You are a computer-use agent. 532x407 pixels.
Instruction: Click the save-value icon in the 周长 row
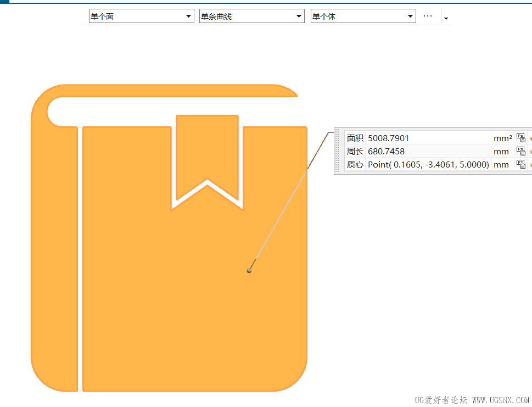coord(521,151)
